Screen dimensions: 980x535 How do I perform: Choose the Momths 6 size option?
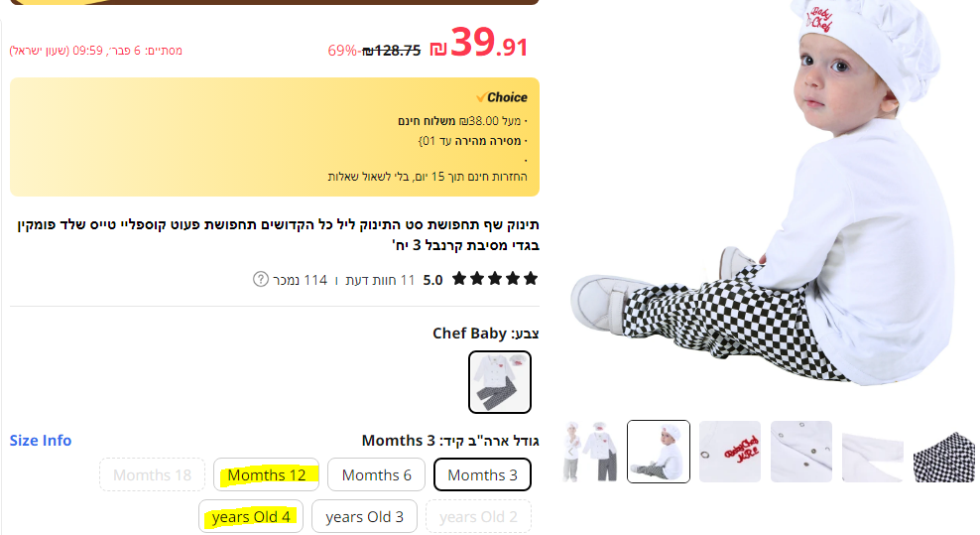(376, 474)
